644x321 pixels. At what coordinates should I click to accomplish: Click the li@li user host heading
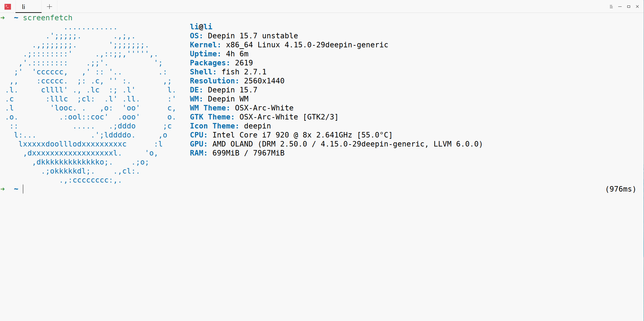[201, 27]
